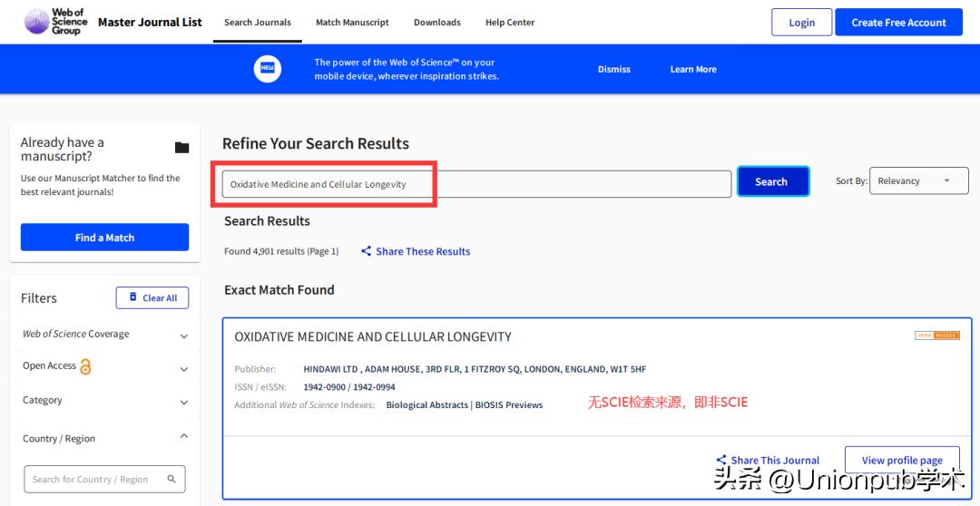The height and width of the screenshot is (506, 980).
Task: Go to the Downloads tab
Action: pyautogui.click(x=436, y=23)
